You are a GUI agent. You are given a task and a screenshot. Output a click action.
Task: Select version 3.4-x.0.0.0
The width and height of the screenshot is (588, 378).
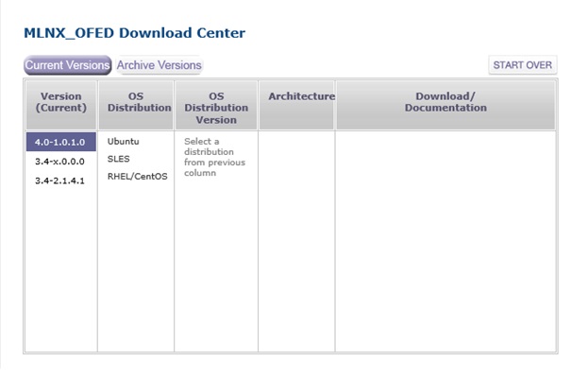coord(60,162)
